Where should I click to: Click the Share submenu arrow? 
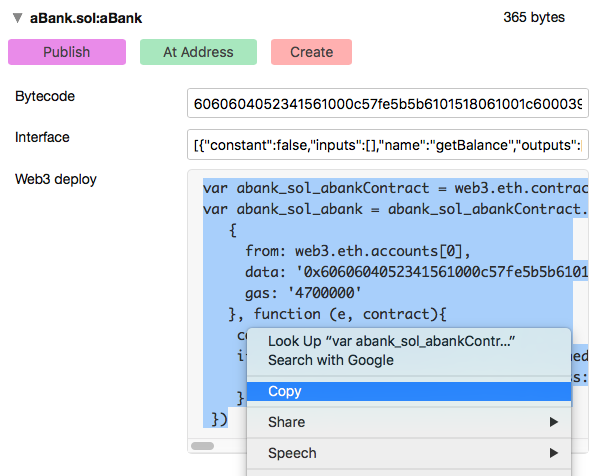tap(554, 422)
